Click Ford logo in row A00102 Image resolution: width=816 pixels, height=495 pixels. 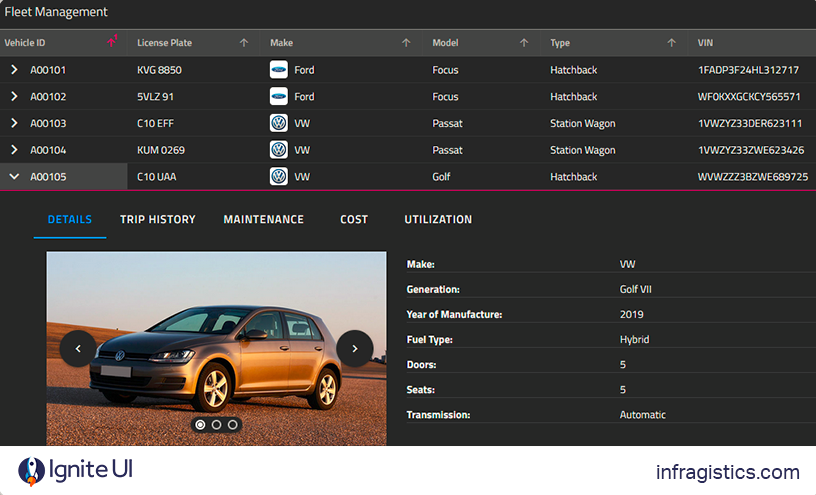tap(279, 96)
